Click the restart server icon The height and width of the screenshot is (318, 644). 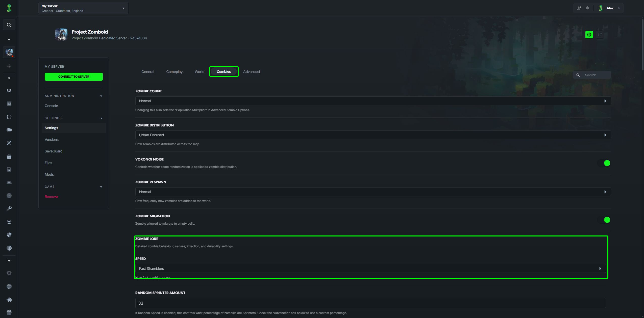(600, 35)
